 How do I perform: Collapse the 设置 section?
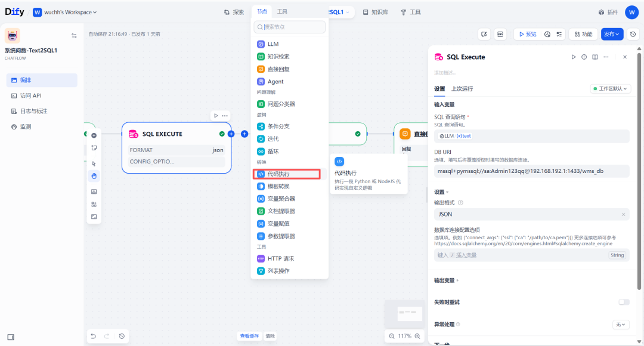[441, 192]
